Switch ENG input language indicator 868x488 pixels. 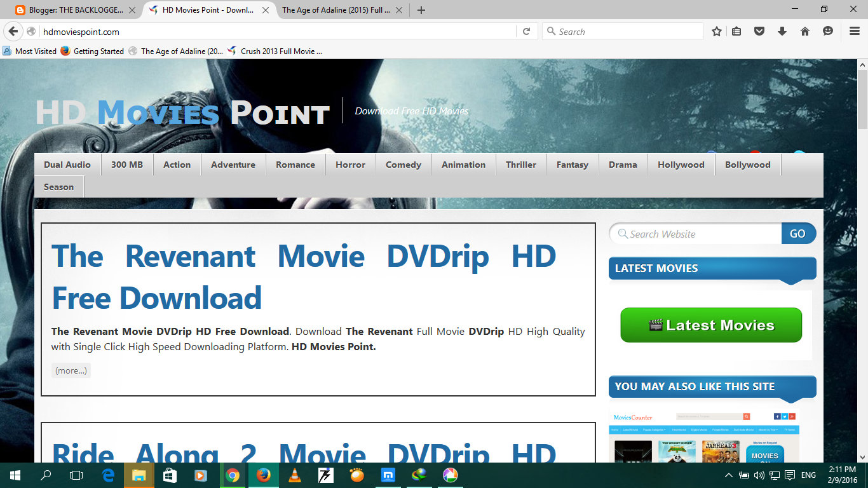click(x=808, y=475)
